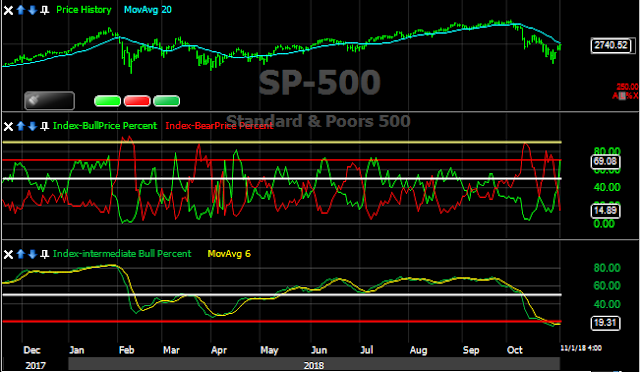
Task: Move Index-intermediate Bull Percent panel up
Action: (x=21, y=254)
